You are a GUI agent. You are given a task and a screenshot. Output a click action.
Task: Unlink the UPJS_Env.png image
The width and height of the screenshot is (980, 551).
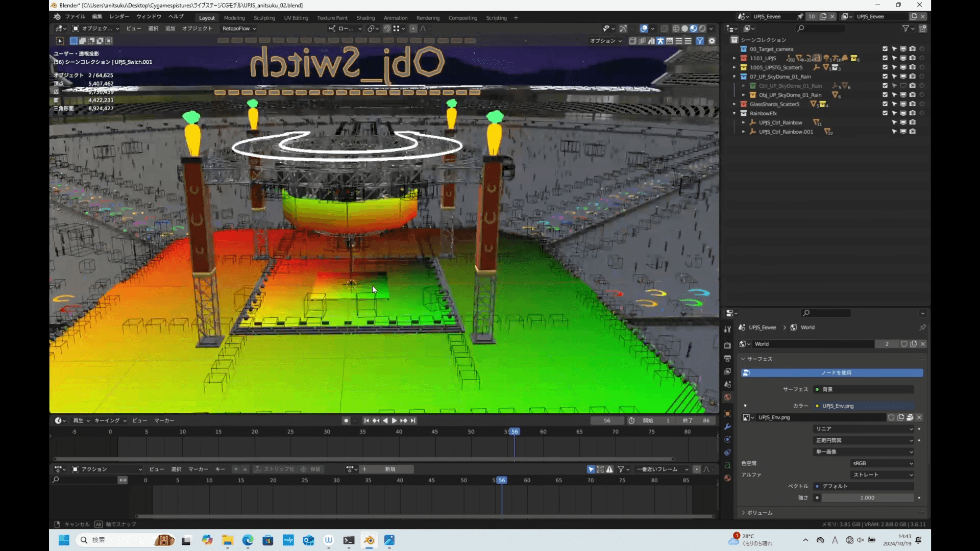pos(919,417)
